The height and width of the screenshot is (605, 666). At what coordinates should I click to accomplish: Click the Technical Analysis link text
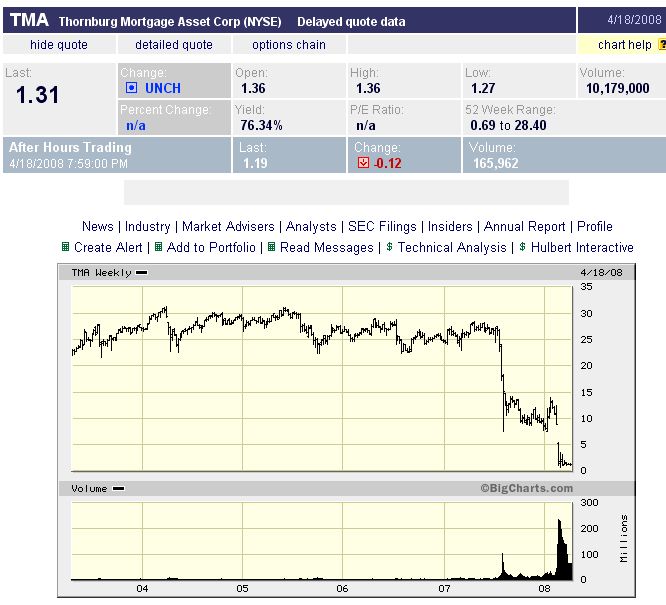tap(452, 247)
